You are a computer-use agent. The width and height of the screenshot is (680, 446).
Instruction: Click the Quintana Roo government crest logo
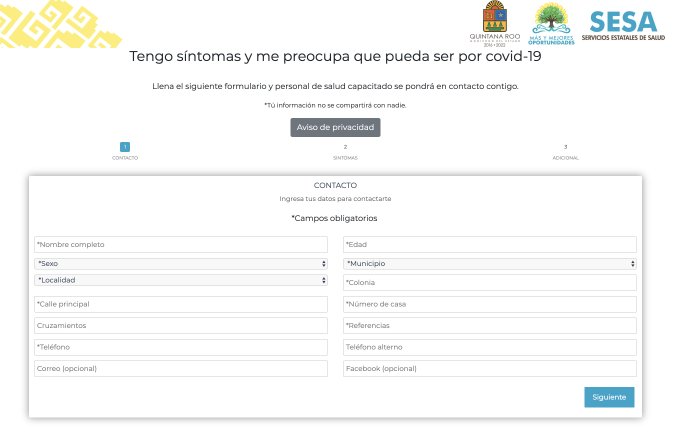[495, 24]
